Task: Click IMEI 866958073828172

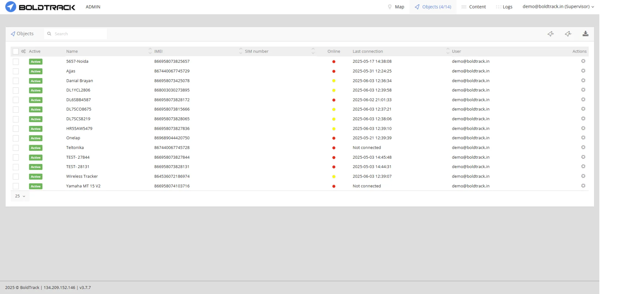Action: click(172, 100)
